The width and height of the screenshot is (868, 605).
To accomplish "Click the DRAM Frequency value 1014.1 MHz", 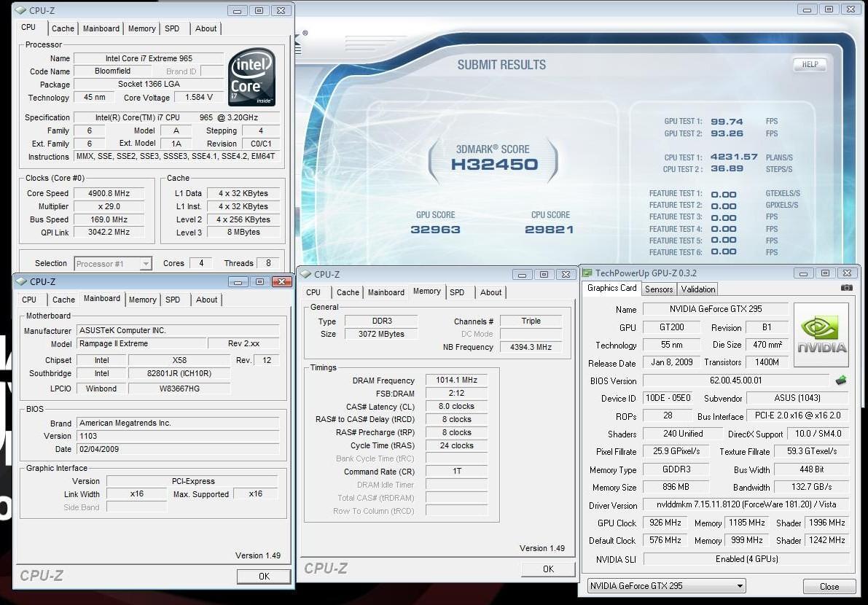I will [456, 380].
